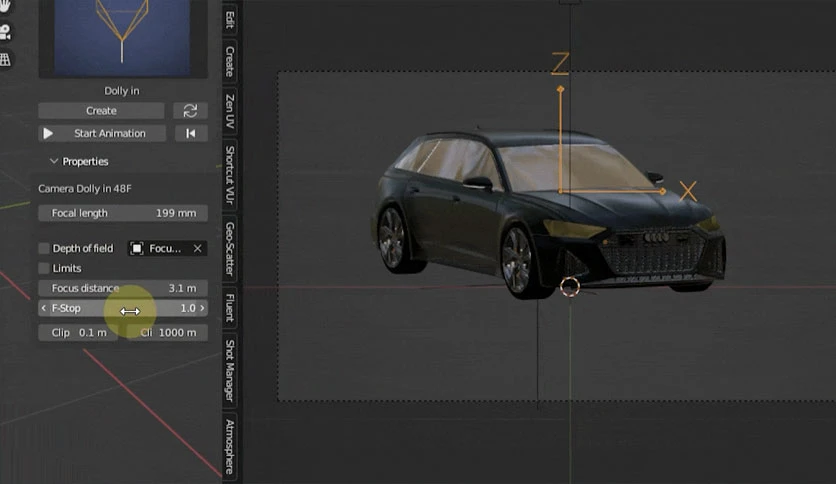Image resolution: width=836 pixels, height=484 pixels.
Task: Click the camera view icon
Action: coord(5,32)
